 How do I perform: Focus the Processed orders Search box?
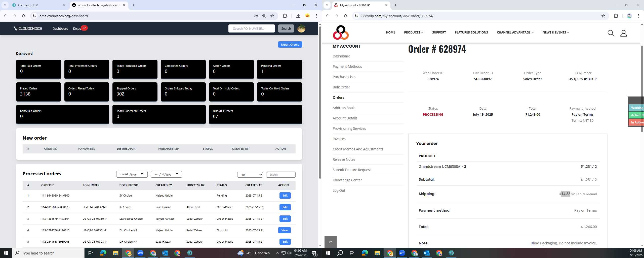(x=281, y=175)
